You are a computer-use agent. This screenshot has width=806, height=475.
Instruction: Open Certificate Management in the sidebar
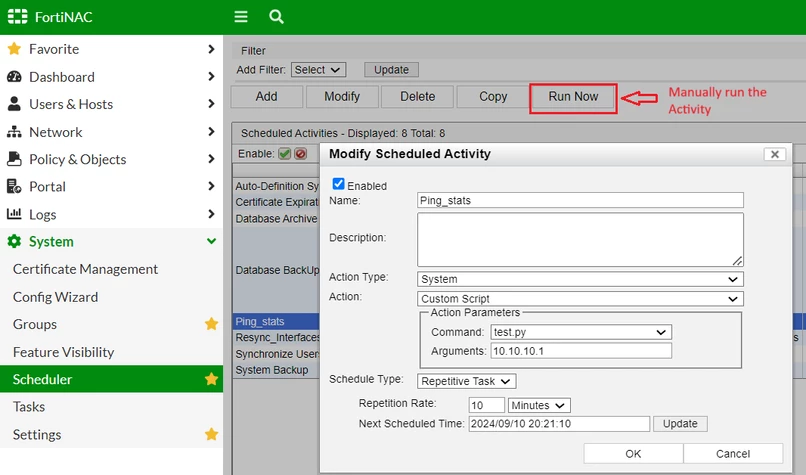pyautogui.click(x=85, y=269)
